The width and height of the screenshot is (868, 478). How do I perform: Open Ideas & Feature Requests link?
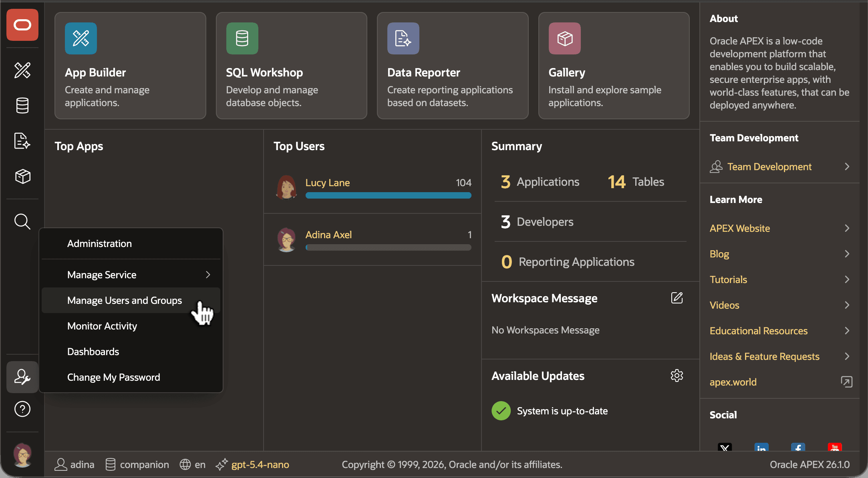pyautogui.click(x=765, y=356)
